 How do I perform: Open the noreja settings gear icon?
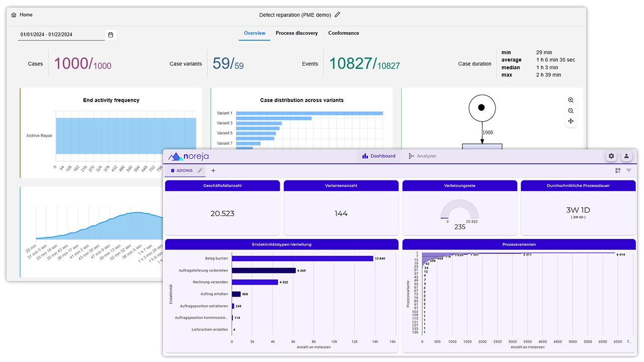click(x=611, y=156)
